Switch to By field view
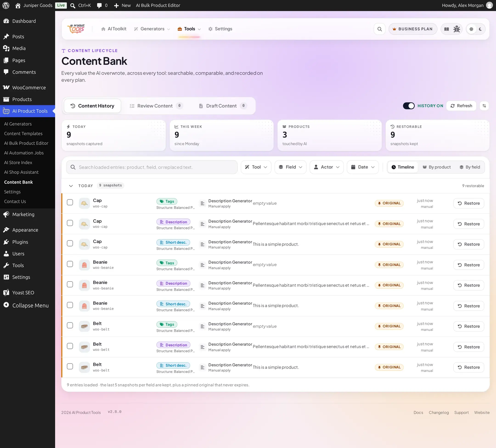Image resolution: width=496 pixels, height=448 pixels. click(470, 167)
